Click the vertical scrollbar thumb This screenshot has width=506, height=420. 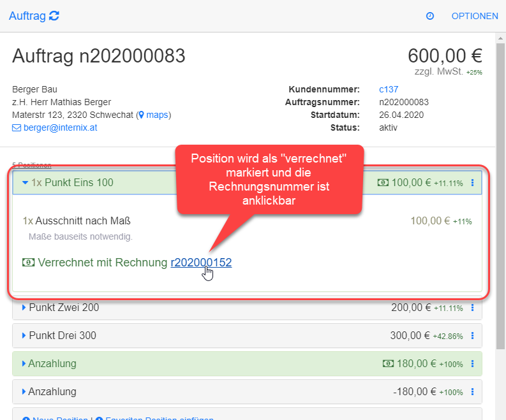(x=500, y=196)
